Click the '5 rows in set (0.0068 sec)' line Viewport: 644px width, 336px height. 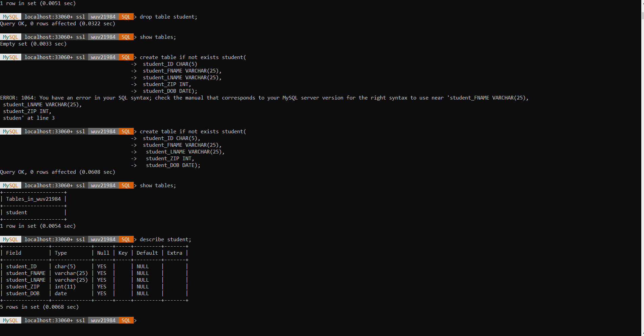click(40, 307)
